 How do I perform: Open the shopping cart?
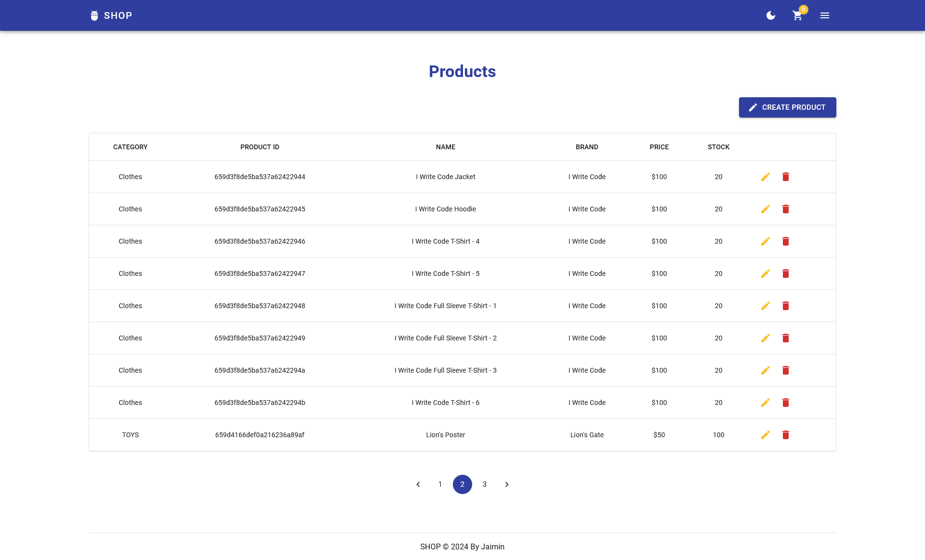point(797,16)
